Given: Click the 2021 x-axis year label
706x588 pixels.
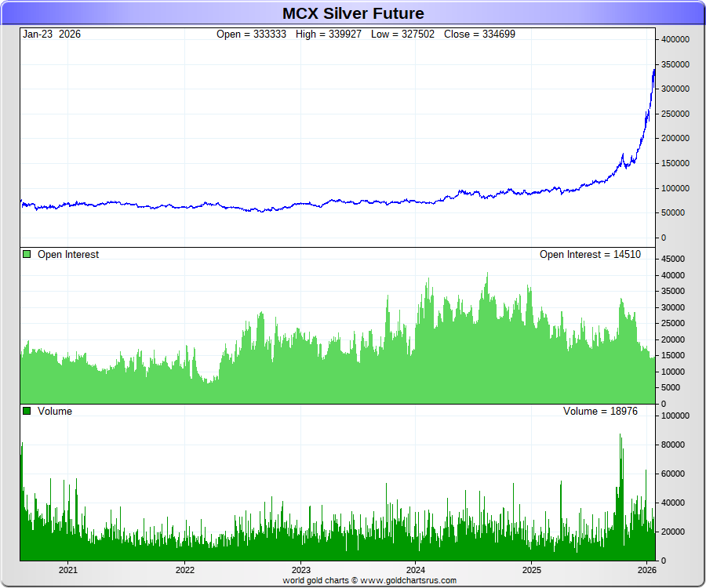Looking at the screenshot, I should click(x=68, y=570).
